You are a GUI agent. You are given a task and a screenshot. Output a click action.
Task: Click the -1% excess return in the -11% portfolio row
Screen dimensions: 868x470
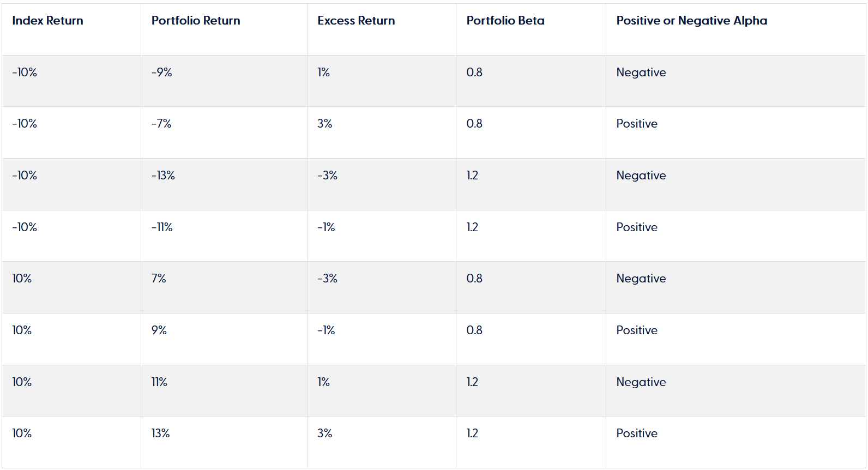pyautogui.click(x=326, y=227)
